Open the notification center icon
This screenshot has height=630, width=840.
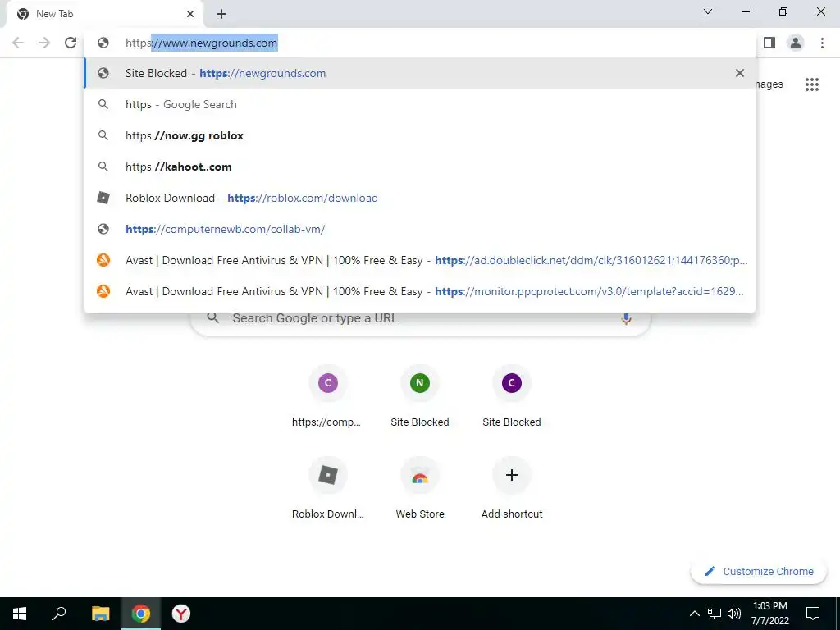(813, 614)
